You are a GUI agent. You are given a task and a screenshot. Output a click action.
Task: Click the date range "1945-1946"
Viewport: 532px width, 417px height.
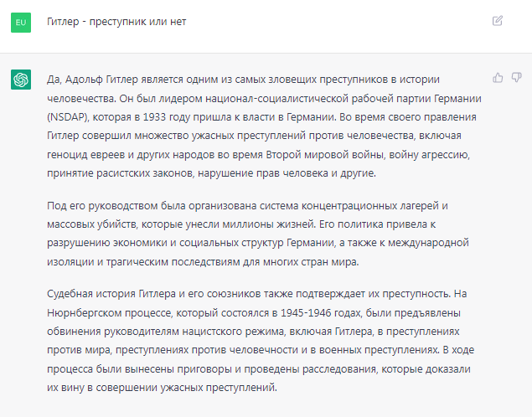tap(306, 312)
